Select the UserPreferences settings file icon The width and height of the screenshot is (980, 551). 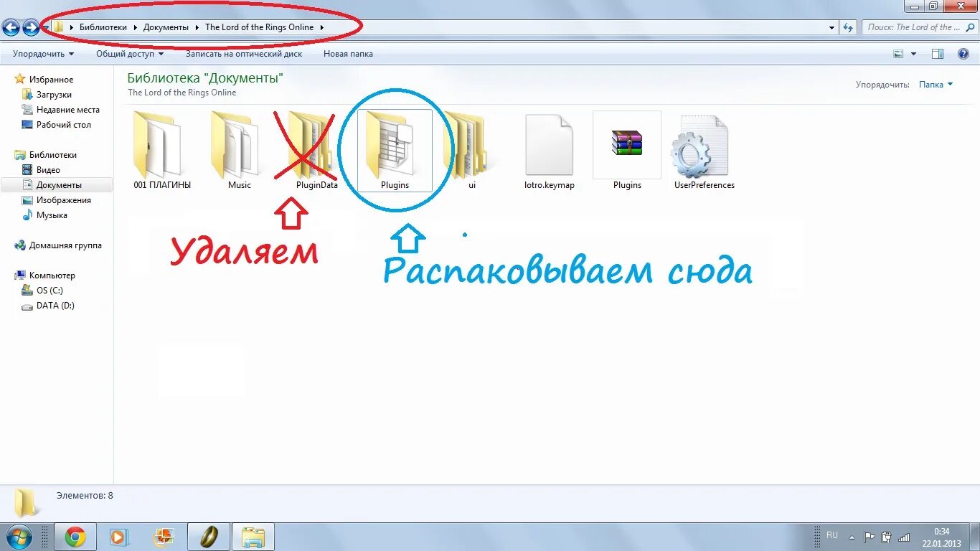click(x=699, y=146)
